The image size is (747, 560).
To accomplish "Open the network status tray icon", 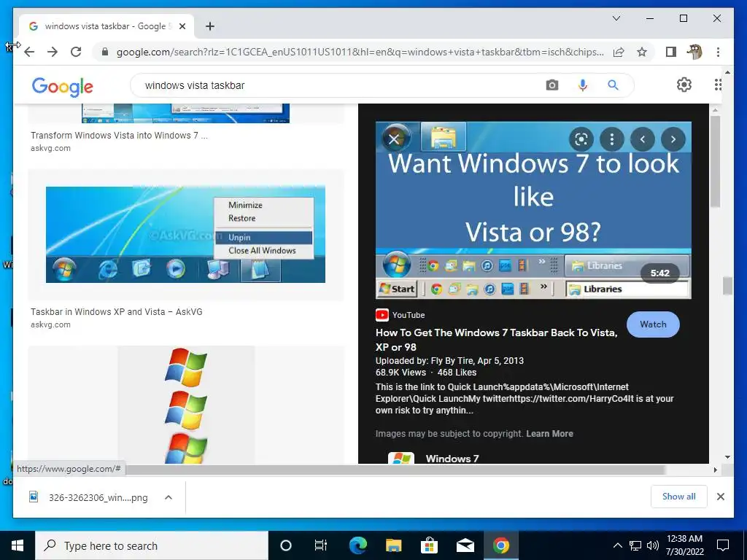I will pyautogui.click(x=635, y=545).
